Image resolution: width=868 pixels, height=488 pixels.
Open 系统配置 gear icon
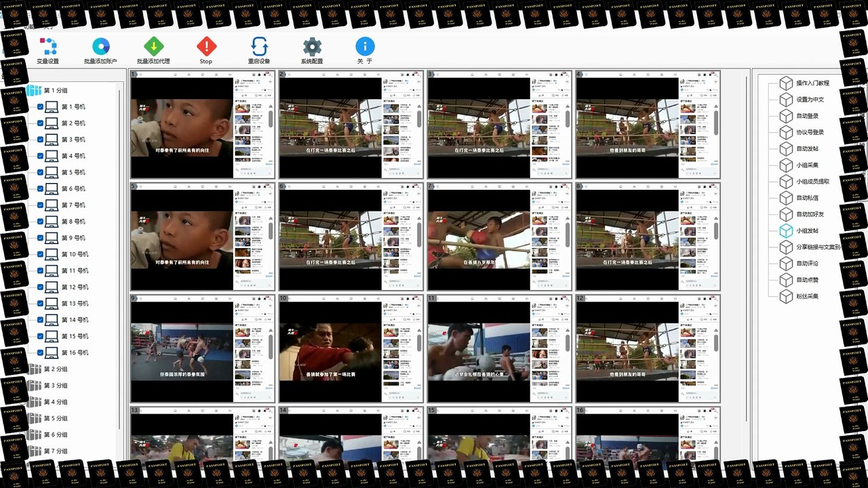312,46
